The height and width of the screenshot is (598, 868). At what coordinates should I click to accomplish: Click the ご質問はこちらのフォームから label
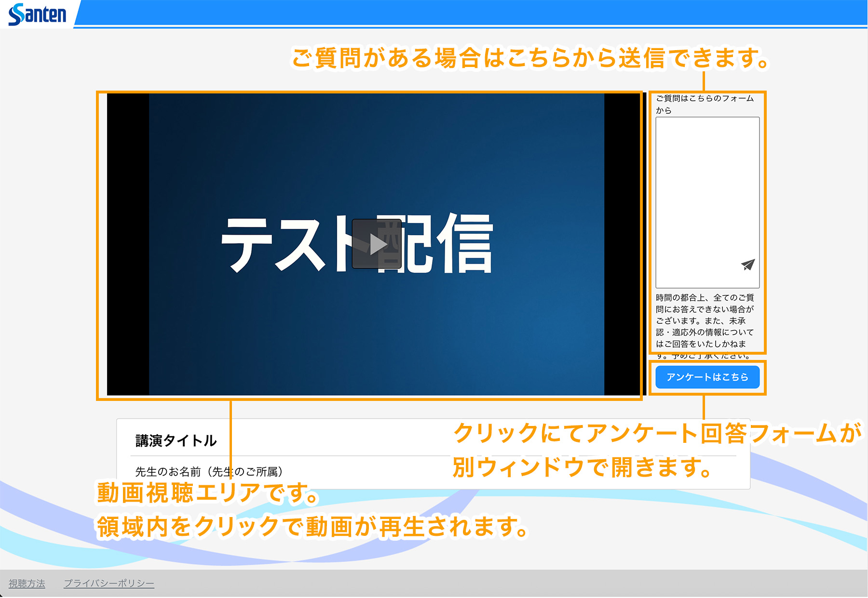(x=704, y=104)
